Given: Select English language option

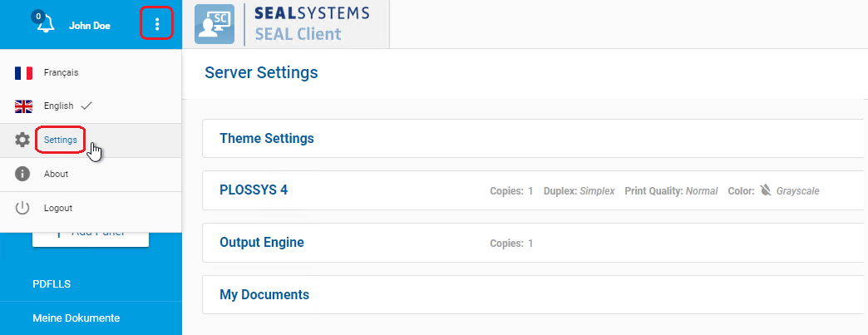Looking at the screenshot, I should (x=59, y=106).
